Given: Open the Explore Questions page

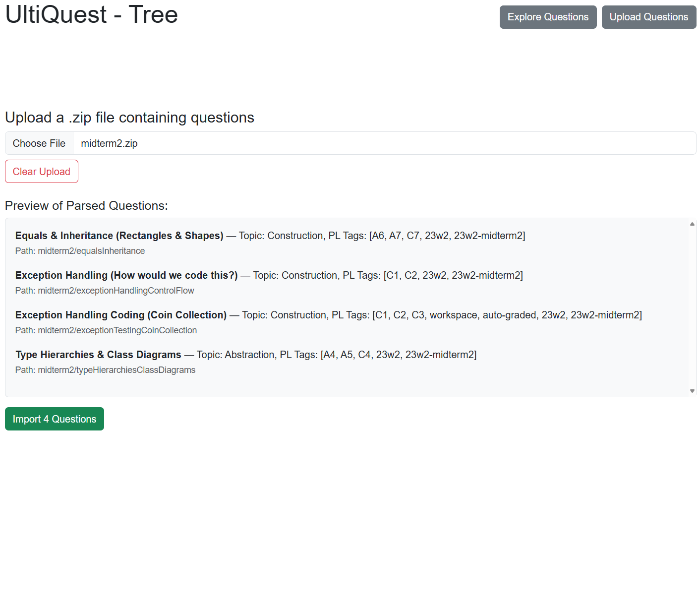Looking at the screenshot, I should pos(548,17).
